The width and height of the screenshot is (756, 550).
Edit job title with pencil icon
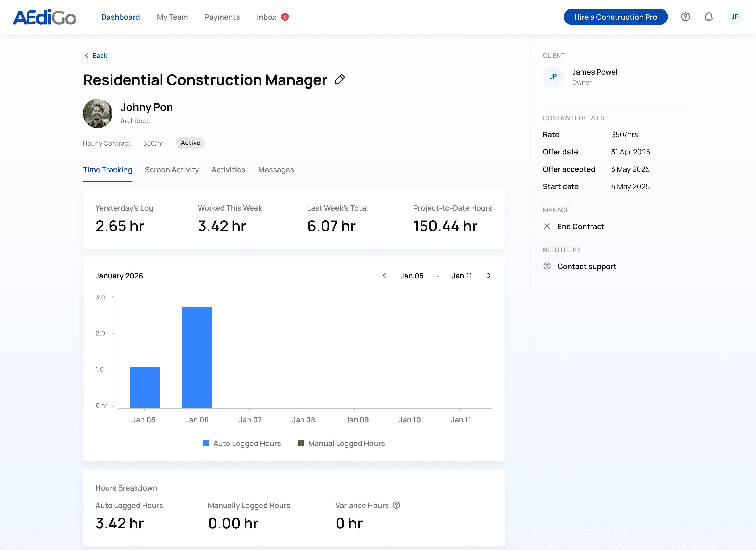[x=339, y=79]
